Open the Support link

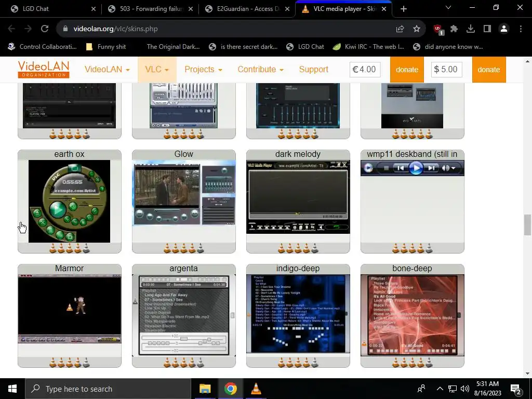coord(313,69)
